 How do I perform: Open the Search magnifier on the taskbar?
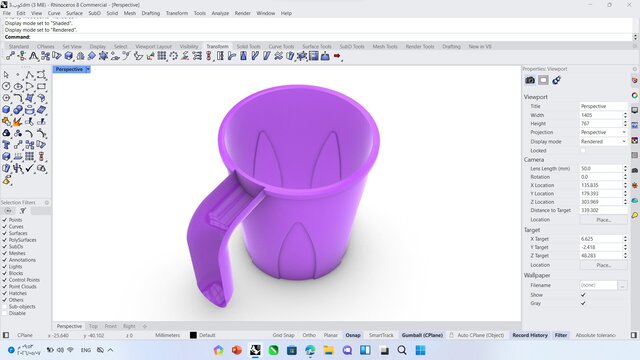(x=402, y=350)
